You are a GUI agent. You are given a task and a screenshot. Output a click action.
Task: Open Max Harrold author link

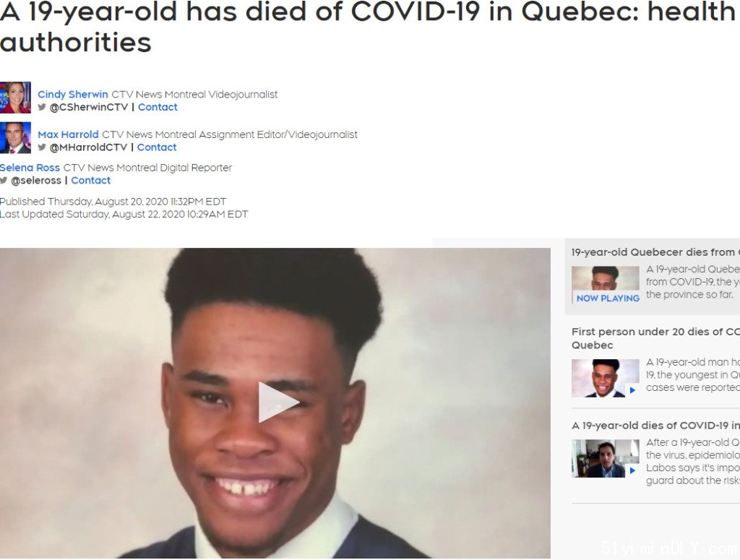click(x=68, y=134)
